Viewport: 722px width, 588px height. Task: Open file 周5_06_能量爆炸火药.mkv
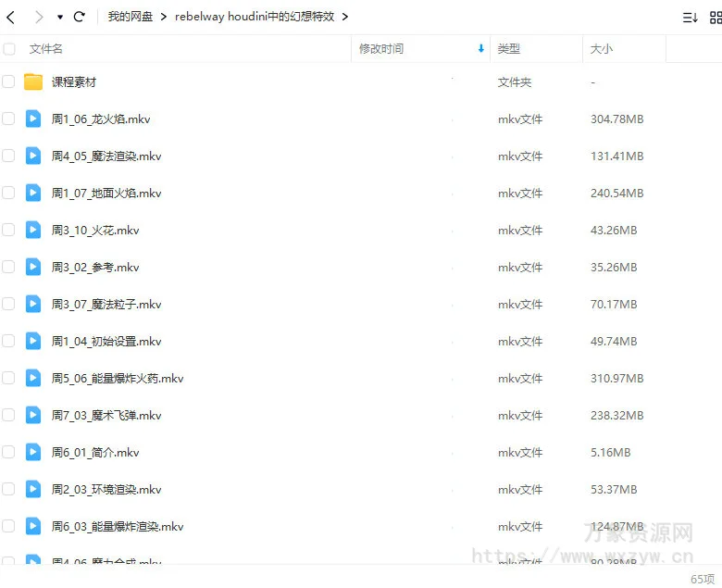(118, 378)
